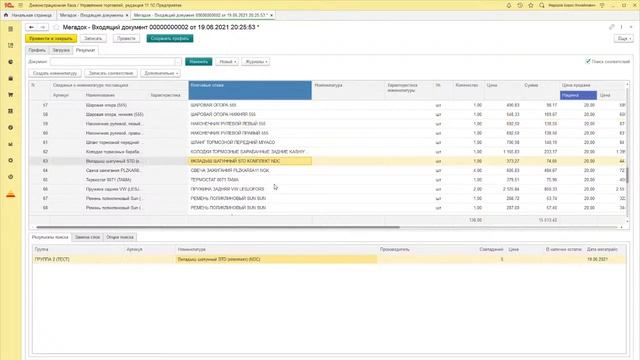Open the gear sidebar section
This screenshot has height=360, width=640.
[x=11, y=160]
